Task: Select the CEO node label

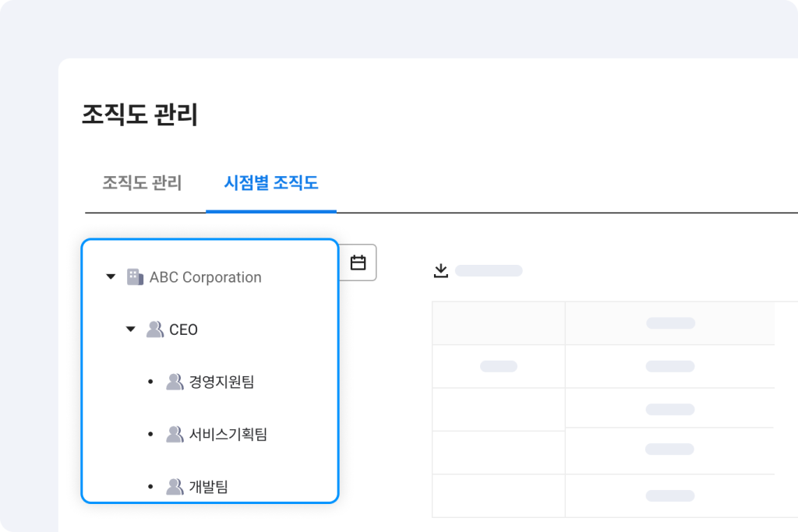Action: (x=184, y=329)
